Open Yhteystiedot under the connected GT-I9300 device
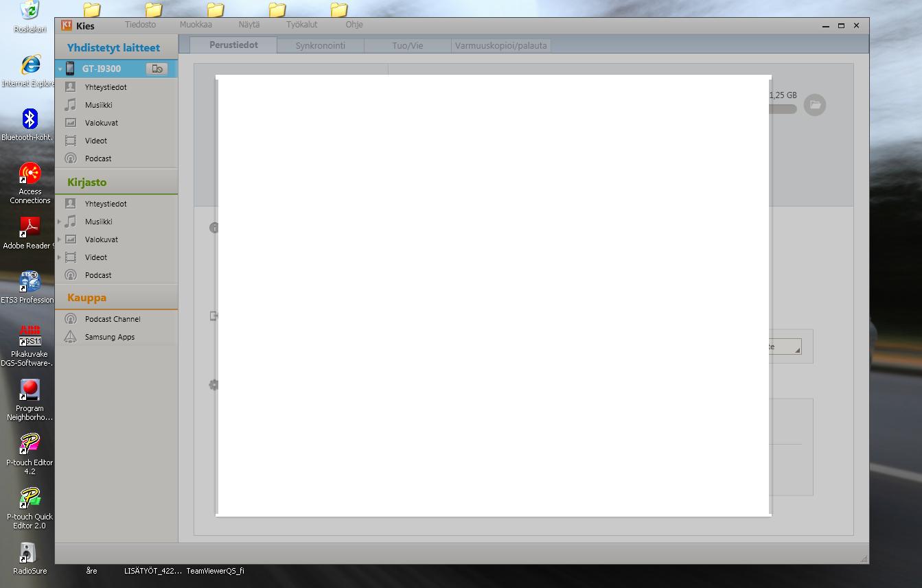 [105, 87]
